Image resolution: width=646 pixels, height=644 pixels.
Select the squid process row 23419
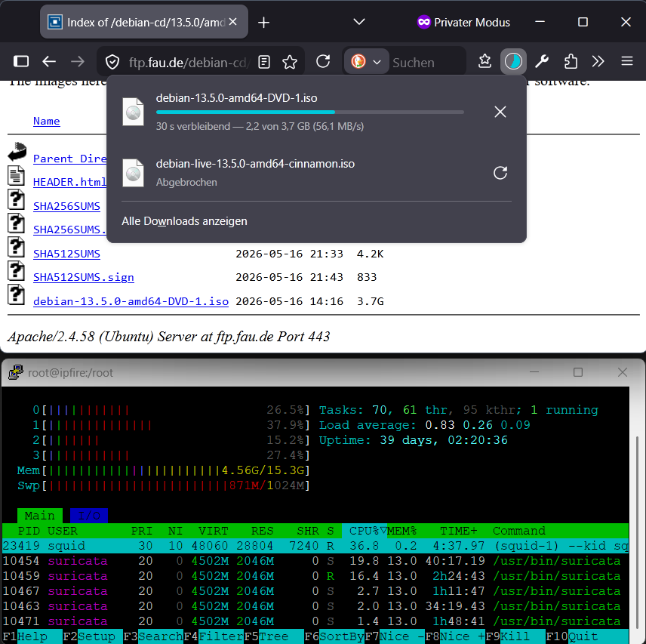point(315,546)
